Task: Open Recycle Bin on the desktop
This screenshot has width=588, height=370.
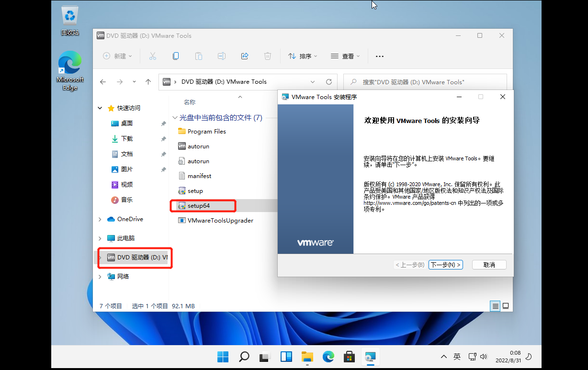Action: coord(70,21)
